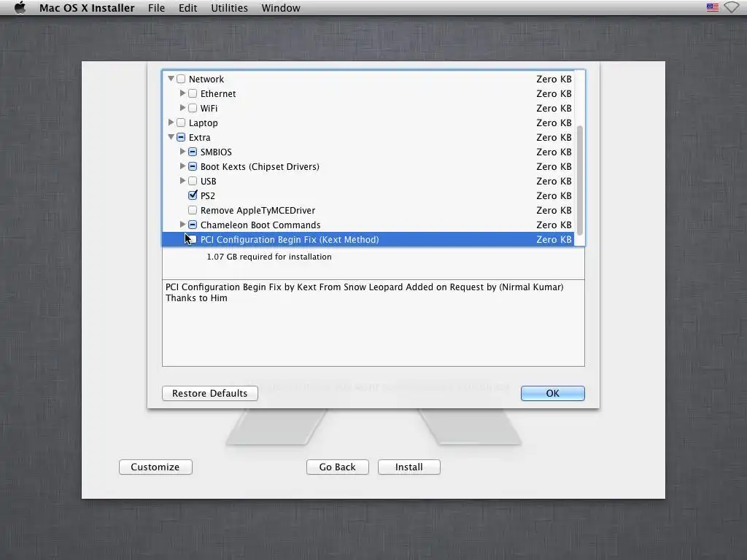The height and width of the screenshot is (560, 747).
Task: Click the Wi-Fi status icon in menu bar
Action: [731, 7]
